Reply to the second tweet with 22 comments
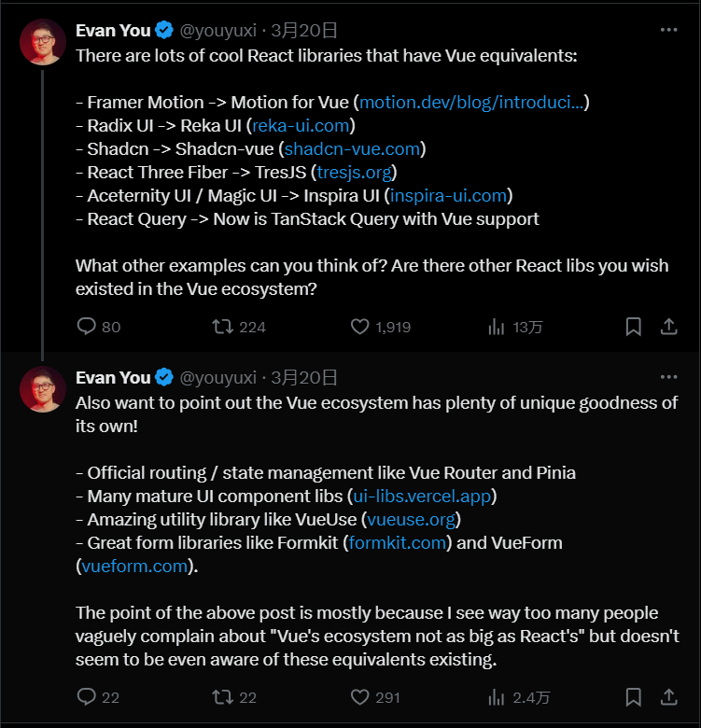The height and width of the screenshot is (728, 701). (x=98, y=697)
